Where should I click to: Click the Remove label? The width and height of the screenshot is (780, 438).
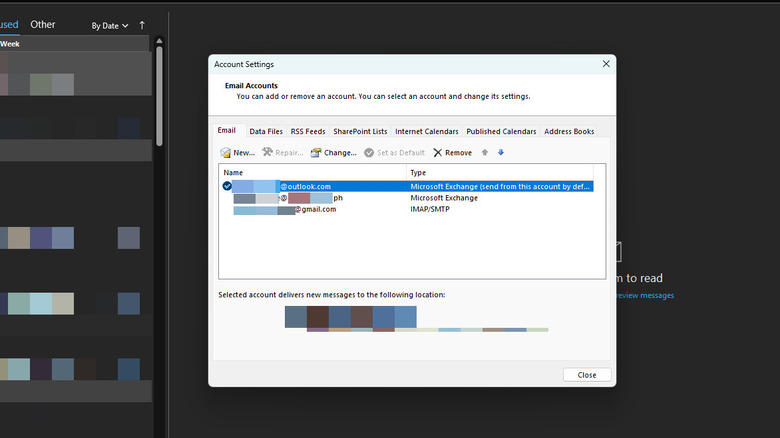coord(458,153)
